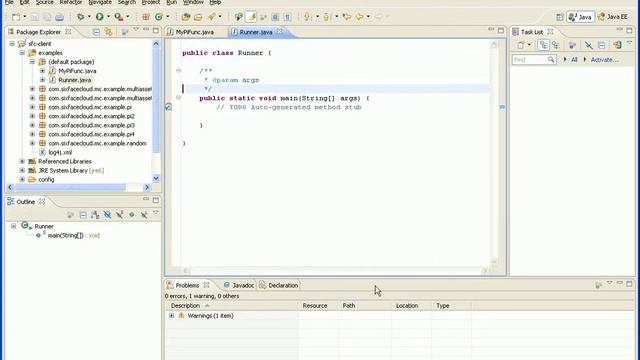Switch to the Javadoc tab
Screen dimensions: 640x360
pos(239,285)
